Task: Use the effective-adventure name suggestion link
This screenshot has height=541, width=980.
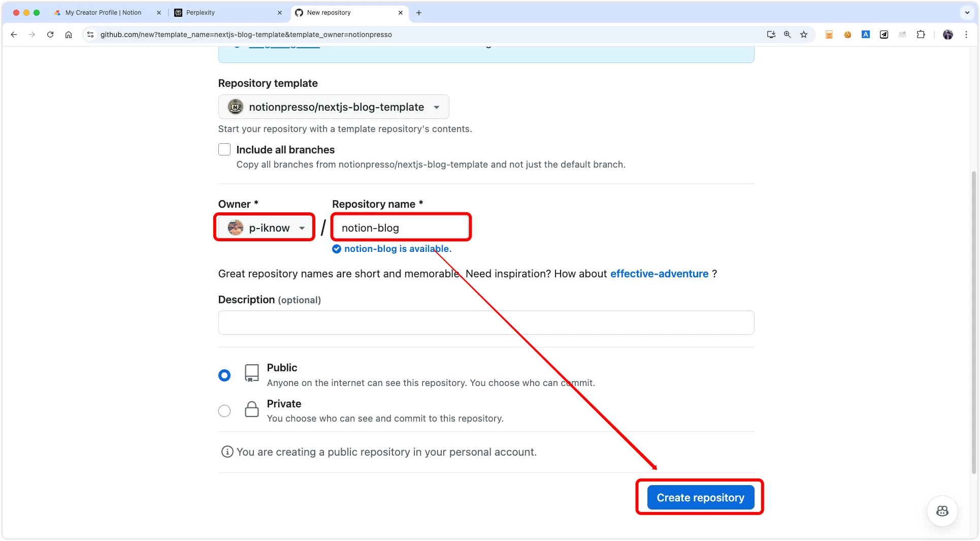Action: pos(659,274)
